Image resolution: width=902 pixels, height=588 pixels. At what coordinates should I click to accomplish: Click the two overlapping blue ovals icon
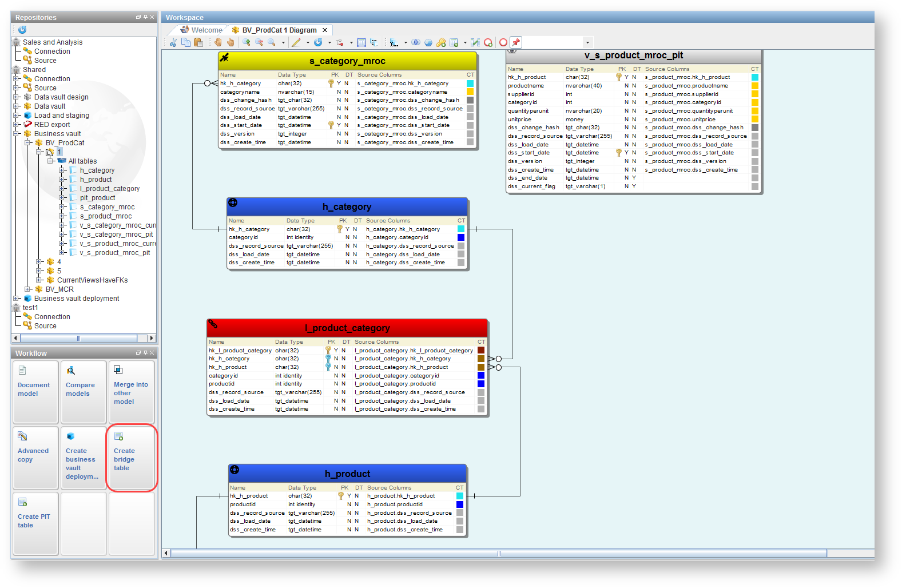click(416, 42)
